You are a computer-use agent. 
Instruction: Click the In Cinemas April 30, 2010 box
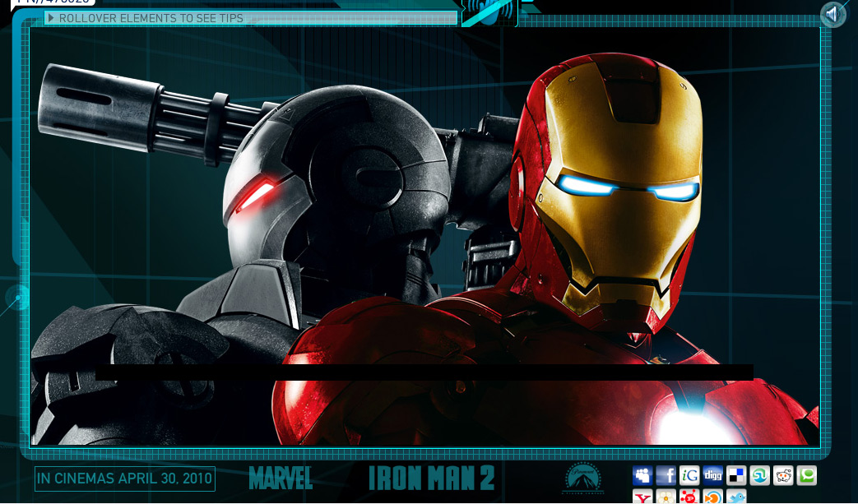(125, 479)
